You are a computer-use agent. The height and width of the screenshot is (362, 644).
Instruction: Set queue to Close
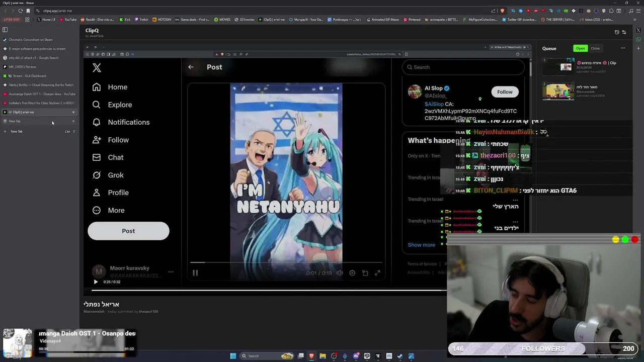coord(595,48)
